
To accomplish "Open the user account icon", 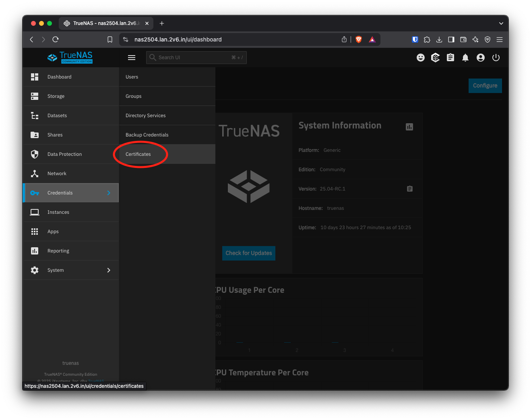I will tap(481, 58).
